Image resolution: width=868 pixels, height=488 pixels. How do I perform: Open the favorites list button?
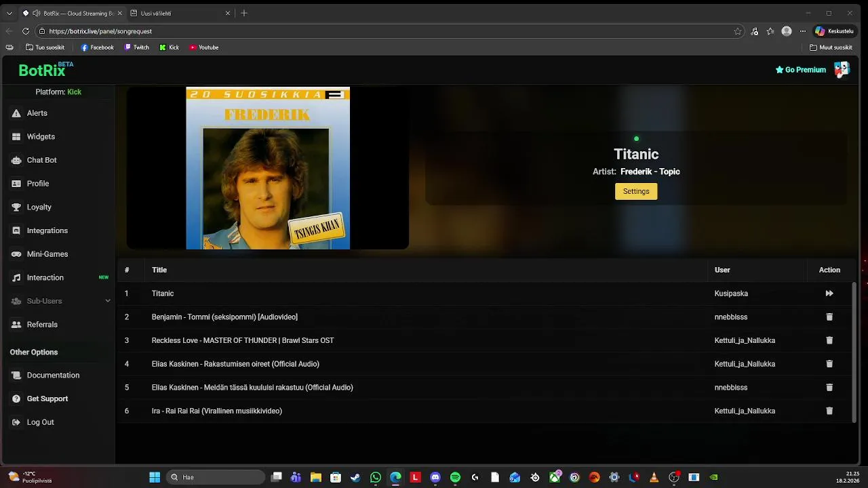tap(770, 31)
